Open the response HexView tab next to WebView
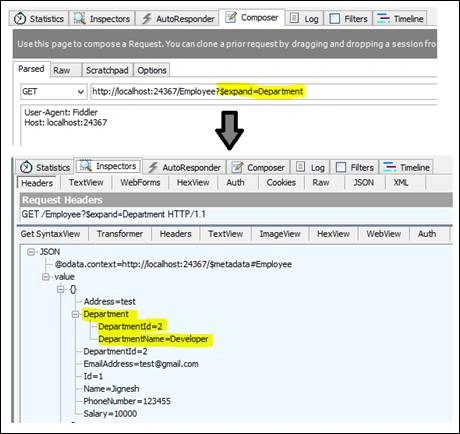460x434 pixels. 333,234
